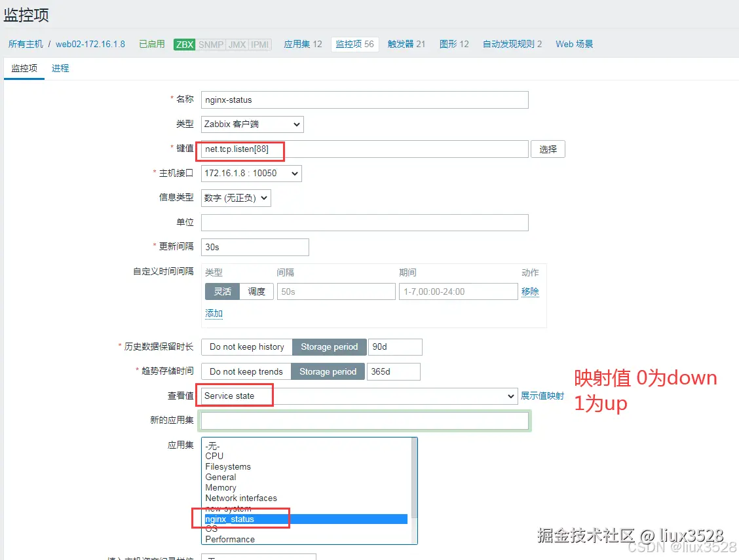Open the 类型 dropdown showing Zabbix 客户端
This screenshot has height=560, width=739.
pos(252,124)
